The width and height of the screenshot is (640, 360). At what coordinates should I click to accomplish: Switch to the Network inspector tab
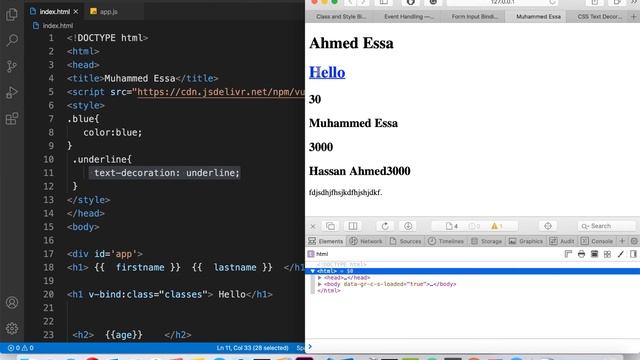pos(366,241)
